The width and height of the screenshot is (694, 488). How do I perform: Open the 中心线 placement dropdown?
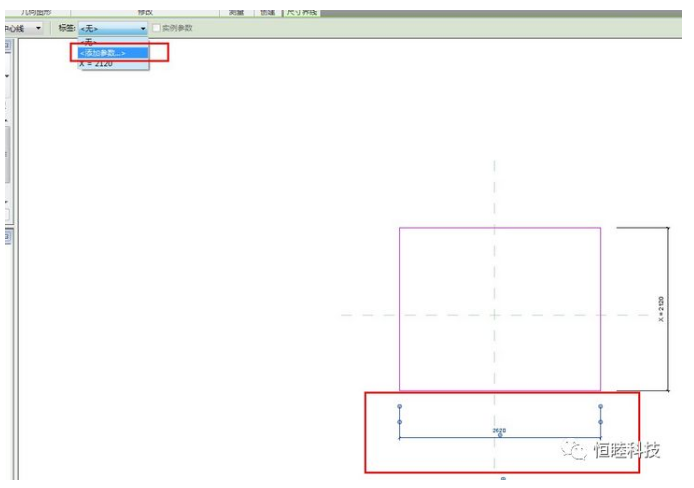click(23, 28)
